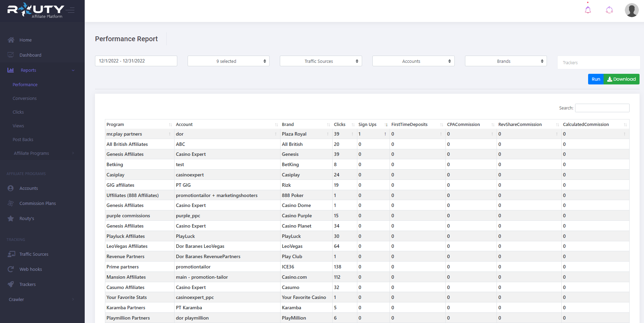Sort by the RevShareCommission column arrows
The image size is (644, 323).
pyautogui.click(x=558, y=125)
